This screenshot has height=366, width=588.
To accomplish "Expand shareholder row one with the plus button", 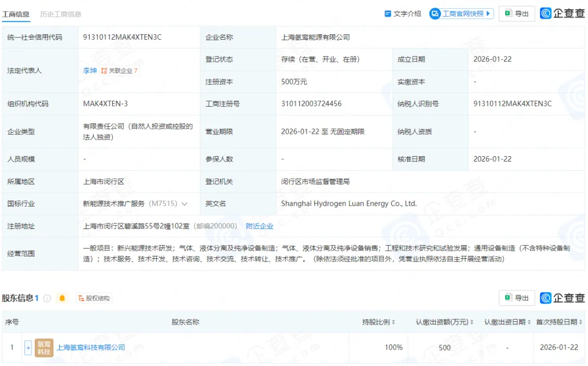I will click(28, 347).
